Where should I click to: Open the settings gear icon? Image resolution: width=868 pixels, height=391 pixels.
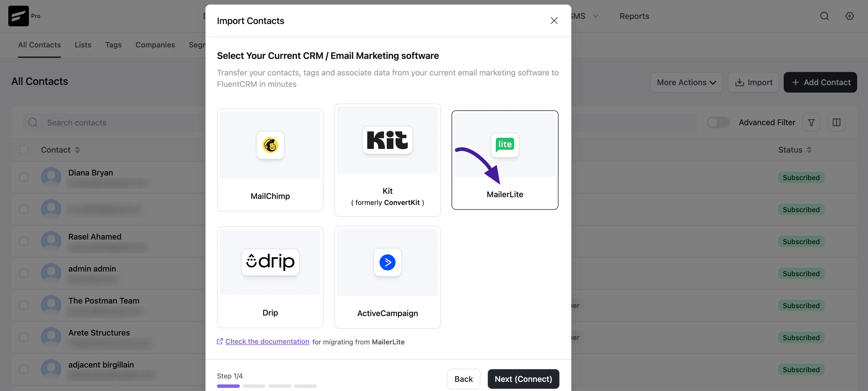click(849, 16)
